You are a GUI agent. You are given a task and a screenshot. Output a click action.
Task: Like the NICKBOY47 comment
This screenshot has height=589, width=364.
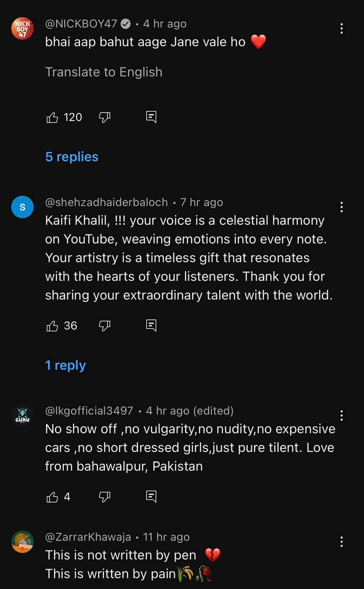tap(52, 118)
